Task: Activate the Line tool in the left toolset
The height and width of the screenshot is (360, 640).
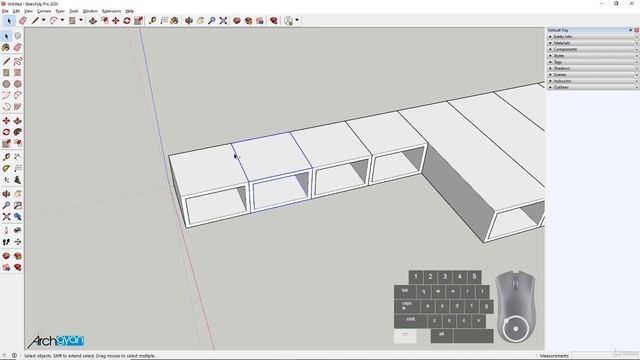Action: point(6,61)
